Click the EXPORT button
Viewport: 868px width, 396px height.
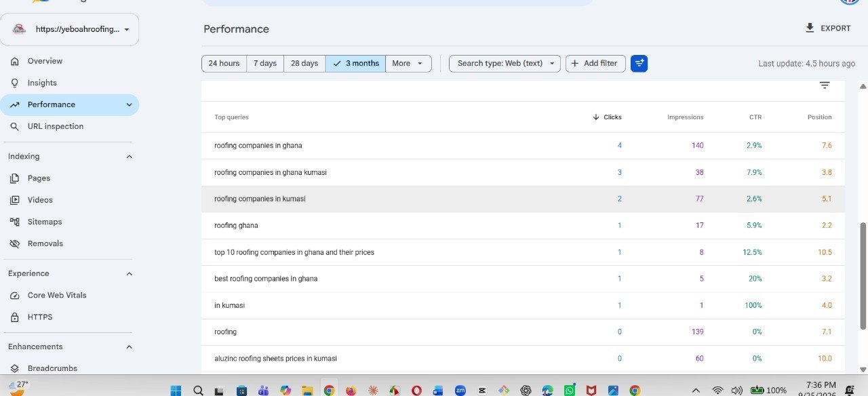(x=827, y=28)
